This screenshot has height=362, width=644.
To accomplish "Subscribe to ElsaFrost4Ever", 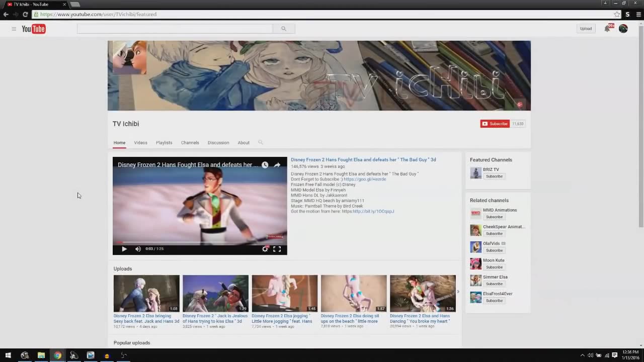I will point(494,301).
